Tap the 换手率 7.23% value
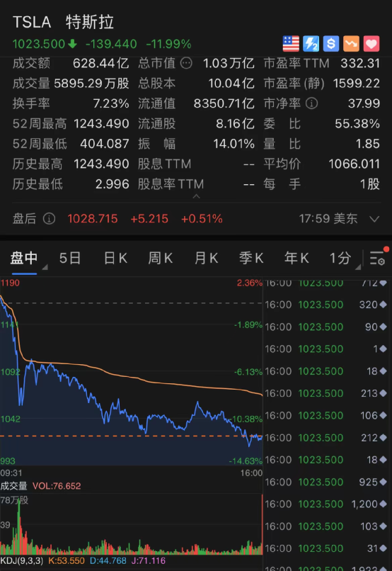 click(x=111, y=103)
